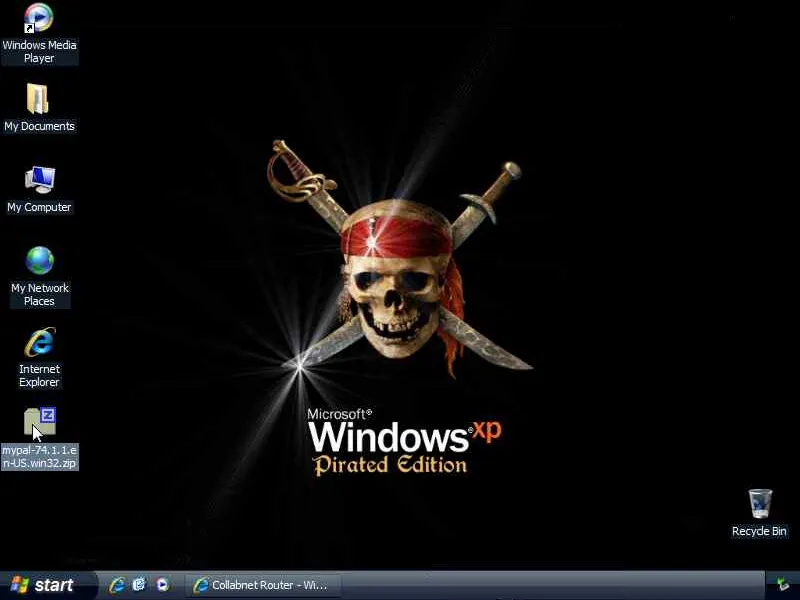Click the 'Recycle Bin' label text
Image resolution: width=800 pixels, height=600 pixels.
click(759, 531)
